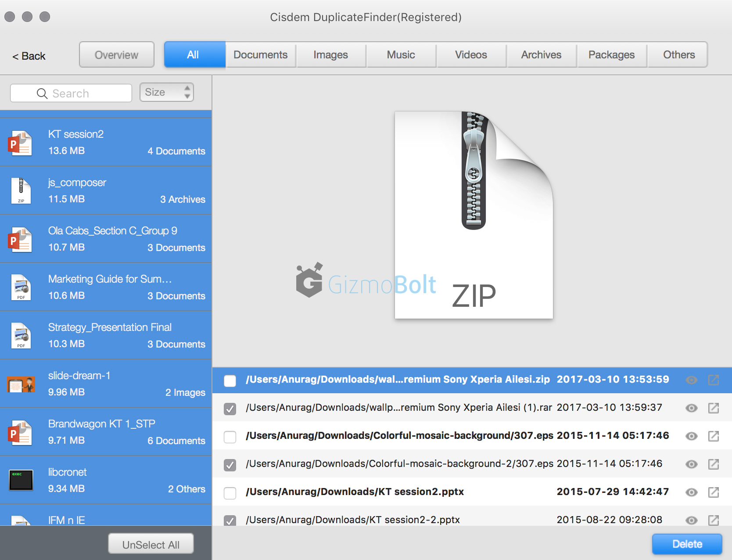Image resolution: width=732 pixels, height=560 pixels.
Task: Preview the Ailesi.zip file with eye icon
Action: (692, 380)
